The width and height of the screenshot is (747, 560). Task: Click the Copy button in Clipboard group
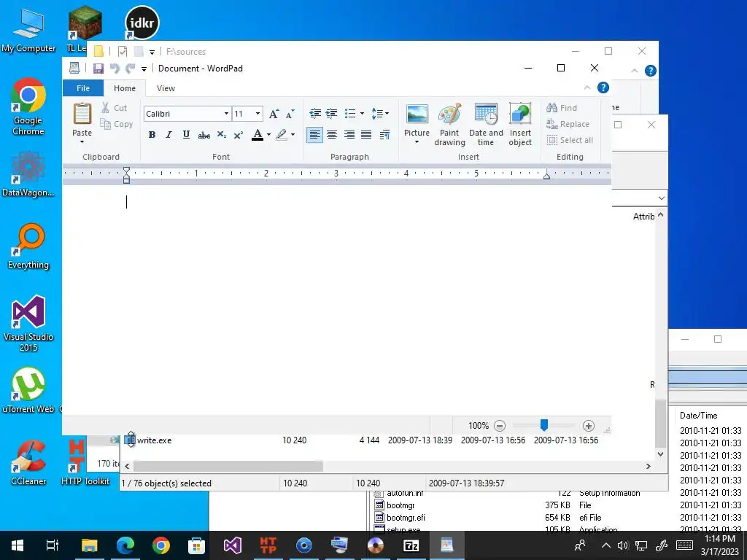pyautogui.click(x=116, y=124)
